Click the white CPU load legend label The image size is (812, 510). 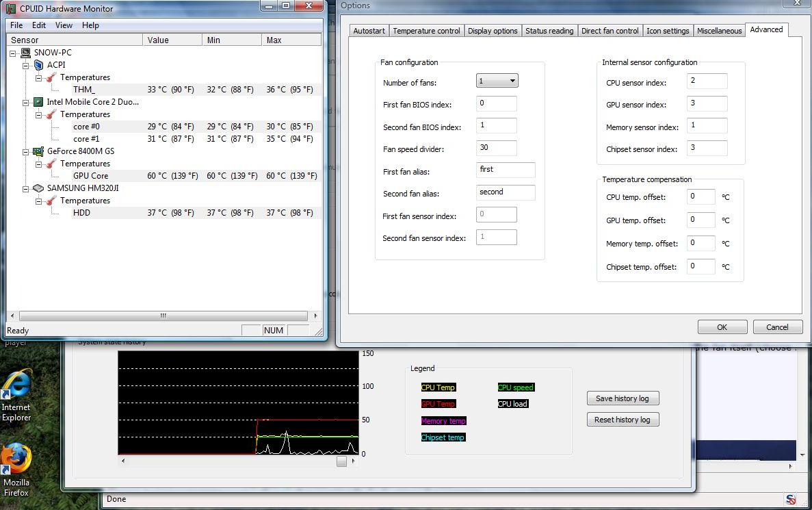pyautogui.click(x=512, y=404)
